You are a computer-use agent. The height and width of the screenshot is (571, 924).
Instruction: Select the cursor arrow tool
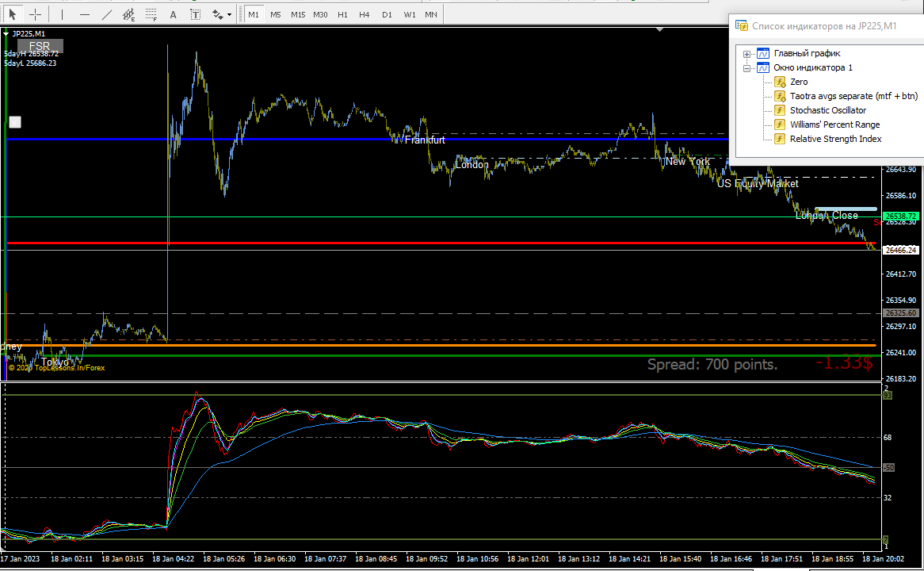(x=13, y=14)
